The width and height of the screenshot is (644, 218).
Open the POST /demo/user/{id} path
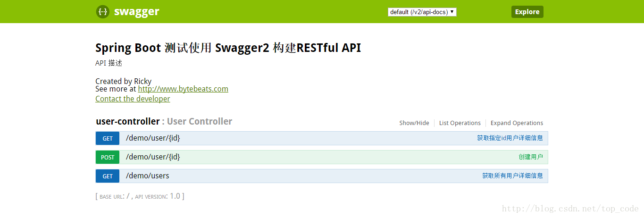pos(153,157)
